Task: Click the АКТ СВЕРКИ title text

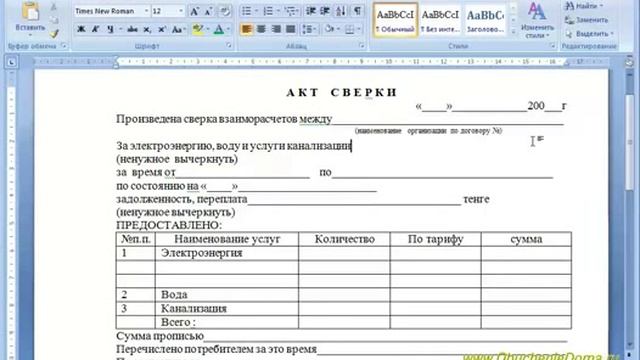Action: (342, 93)
